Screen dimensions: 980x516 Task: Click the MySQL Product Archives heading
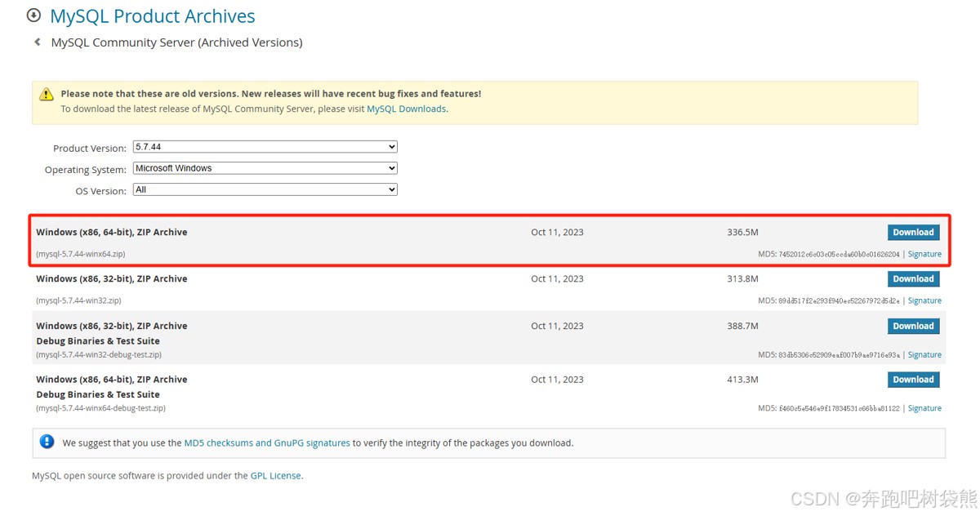(x=153, y=16)
